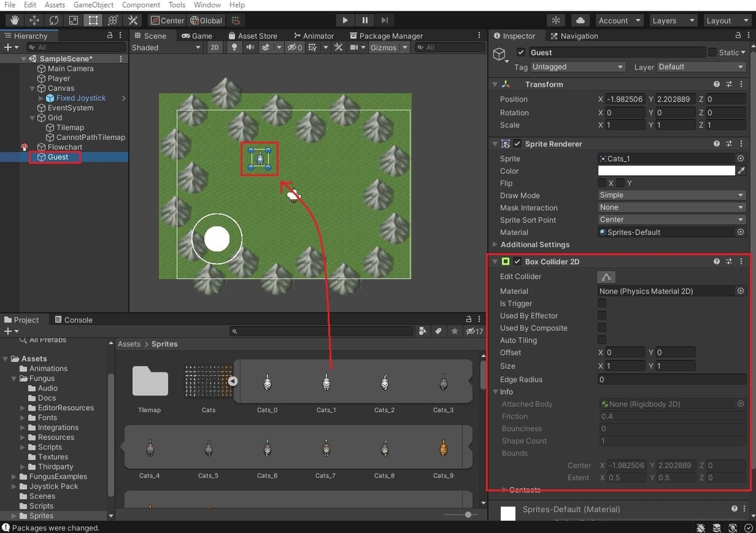This screenshot has height=533, width=756.
Task: Enable Used By Effector checkbox
Action: pyautogui.click(x=602, y=316)
